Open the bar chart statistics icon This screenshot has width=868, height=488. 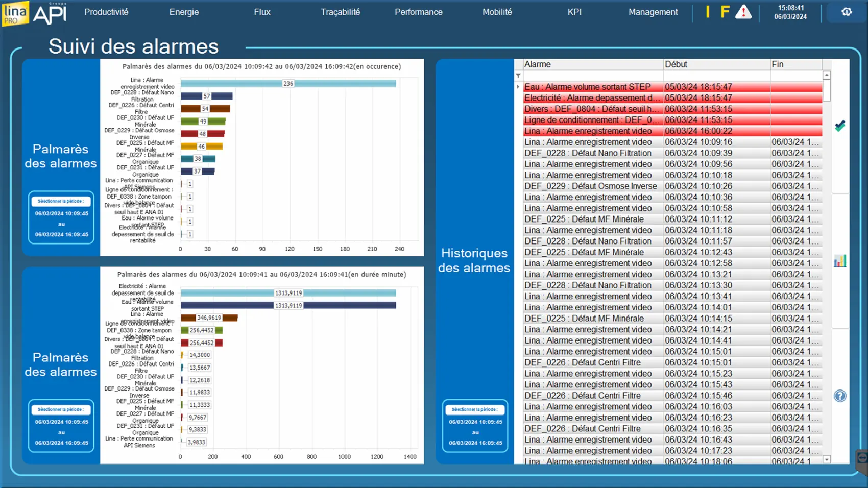[840, 261]
